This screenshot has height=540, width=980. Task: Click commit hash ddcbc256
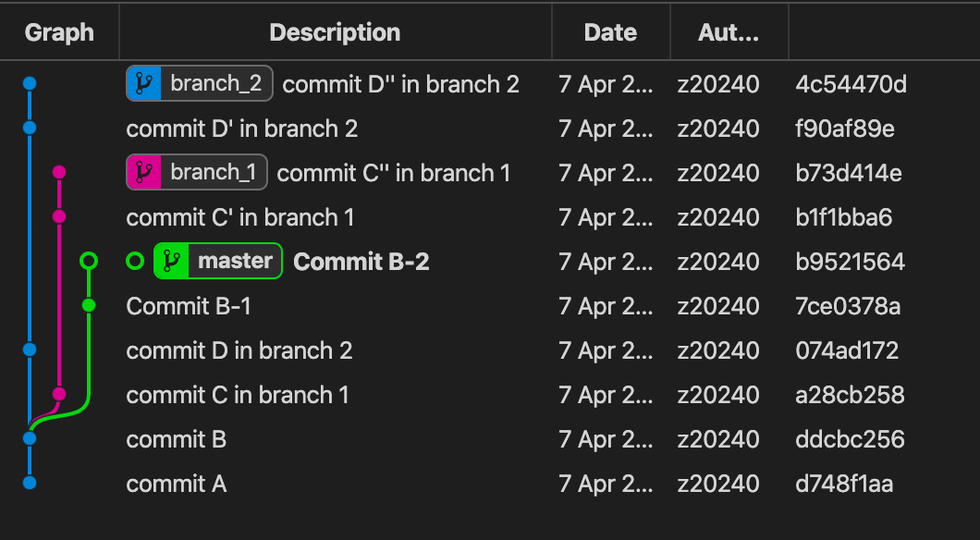pyautogui.click(x=850, y=439)
